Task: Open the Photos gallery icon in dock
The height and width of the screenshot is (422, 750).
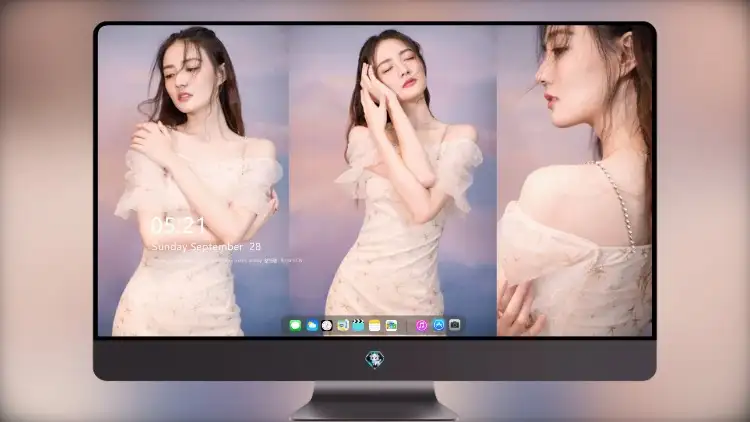Action: (391, 325)
